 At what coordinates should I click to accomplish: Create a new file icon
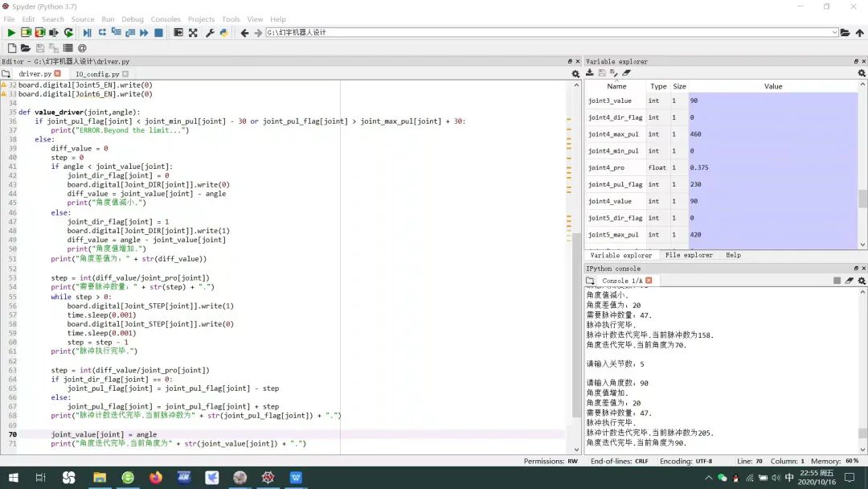(x=11, y=48)
